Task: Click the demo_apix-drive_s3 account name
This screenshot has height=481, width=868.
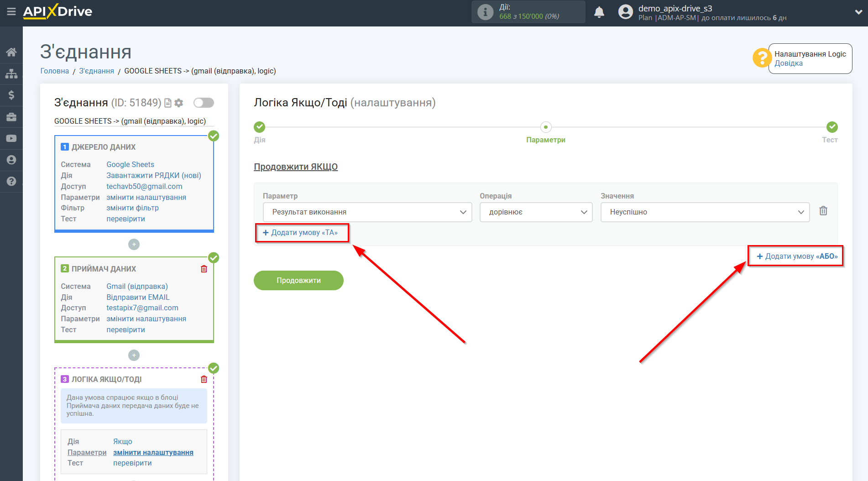Action: [675, 8]
